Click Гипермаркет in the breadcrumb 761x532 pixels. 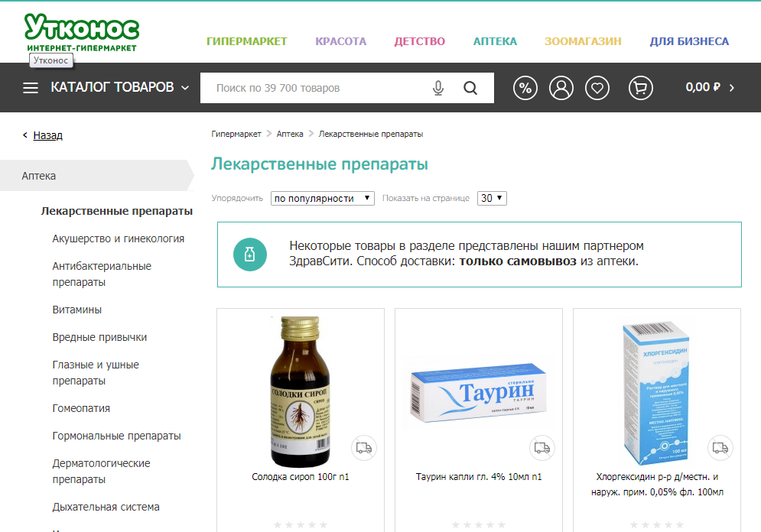pos(236,134)
